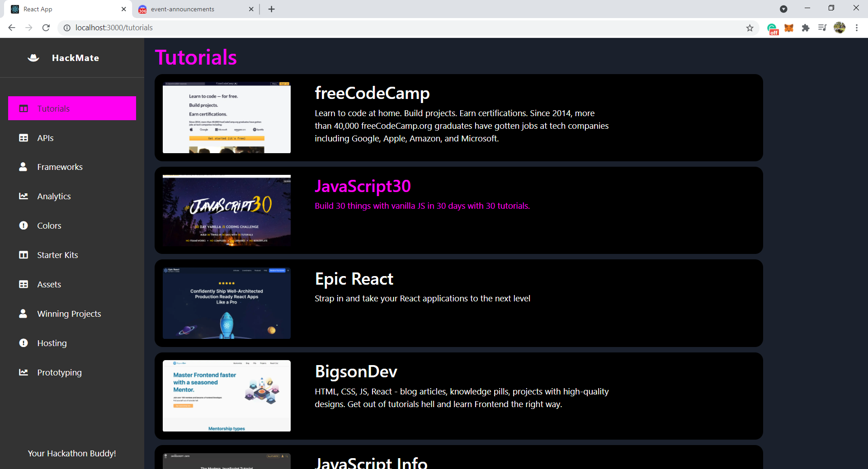Open the freeCodeCamp tutorial title

click(x=372, y=93)
